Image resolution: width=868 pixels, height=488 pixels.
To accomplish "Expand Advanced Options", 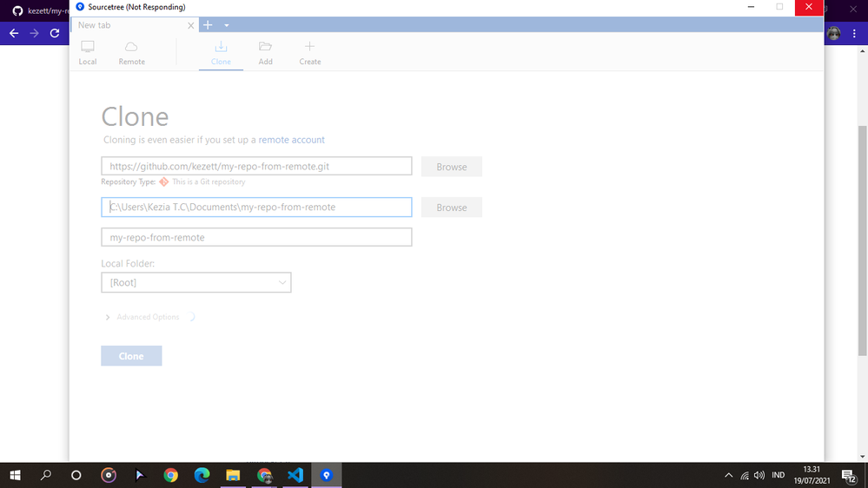I will pyautogui.click(x=142, y=317).
